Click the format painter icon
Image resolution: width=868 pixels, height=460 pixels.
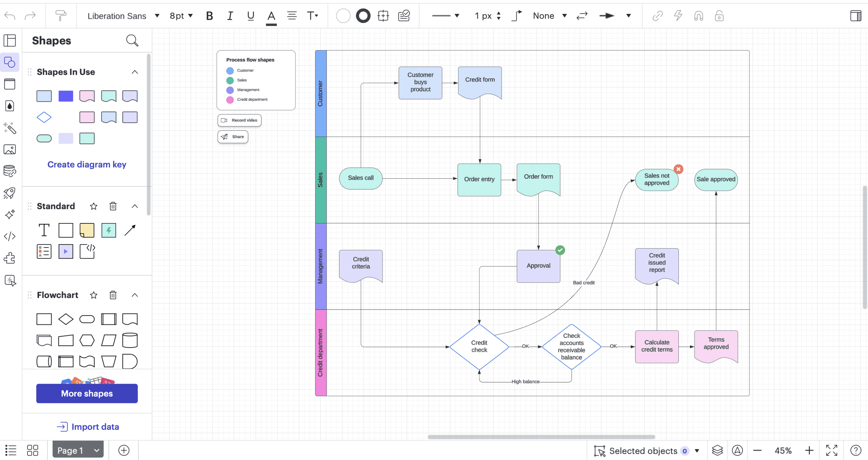click(61, 16)
